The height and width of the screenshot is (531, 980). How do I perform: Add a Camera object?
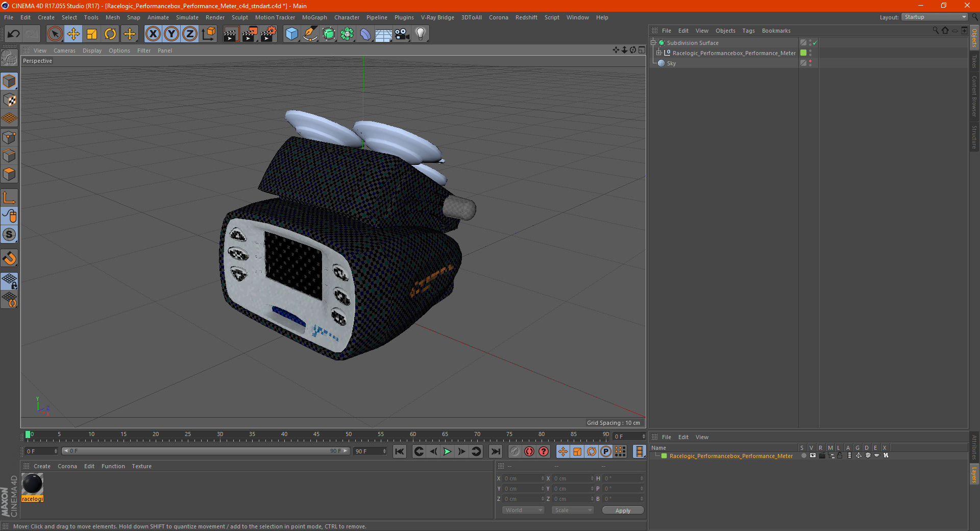pyautogui.click(x=402, y=34)
